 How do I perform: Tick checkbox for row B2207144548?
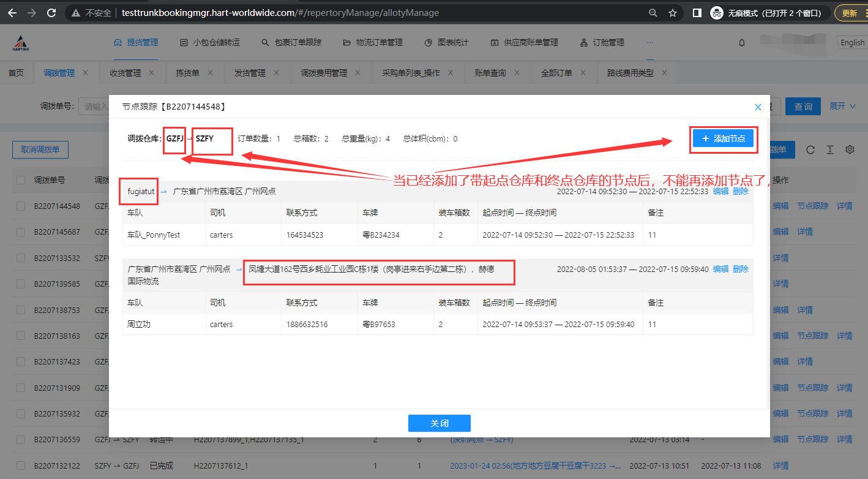coord(21,206)
